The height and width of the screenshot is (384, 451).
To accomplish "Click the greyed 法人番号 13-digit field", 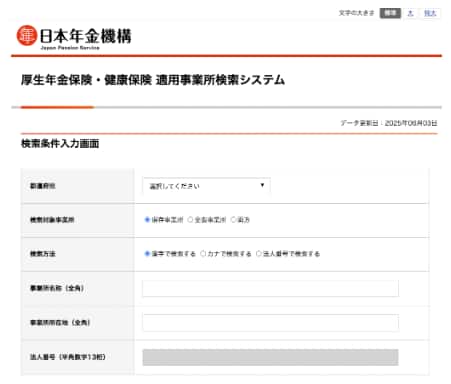I will tap(270, 357).
